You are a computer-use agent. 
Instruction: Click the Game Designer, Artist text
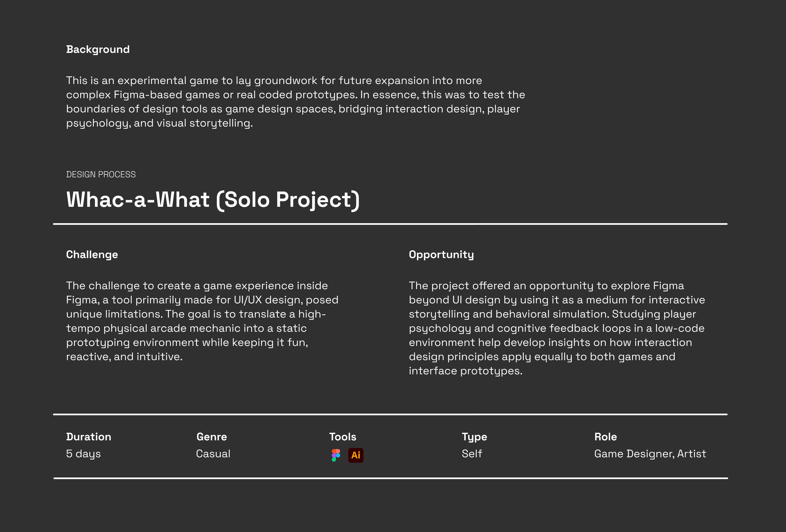(650, 454)
